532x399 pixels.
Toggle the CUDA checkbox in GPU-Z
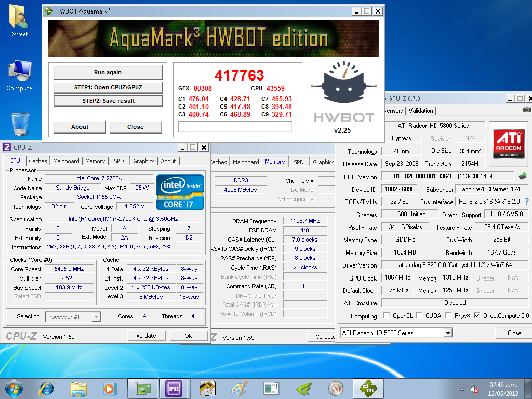coord(419,315)
